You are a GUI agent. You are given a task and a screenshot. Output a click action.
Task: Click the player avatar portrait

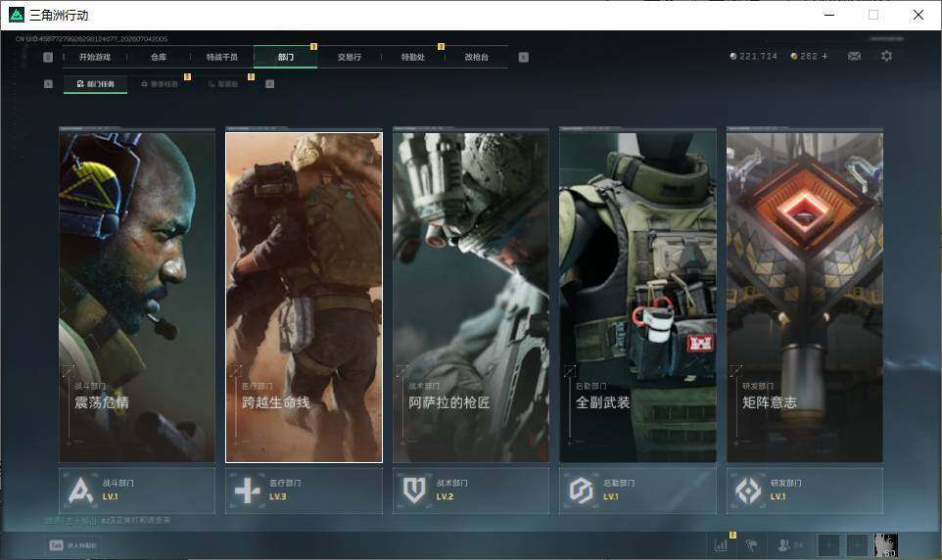coord(885,545)
